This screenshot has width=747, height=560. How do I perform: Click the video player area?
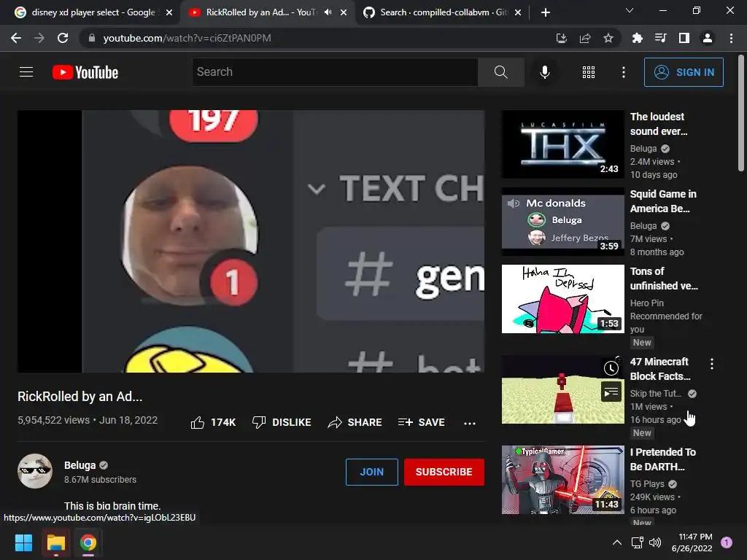tap(251, 241)
